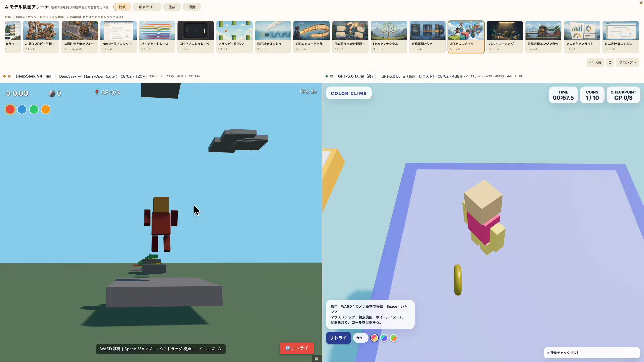This screenshot has height=362, width=644.
Task: Click the AIモデル検証アリーナ title
Action: point(26,7)
